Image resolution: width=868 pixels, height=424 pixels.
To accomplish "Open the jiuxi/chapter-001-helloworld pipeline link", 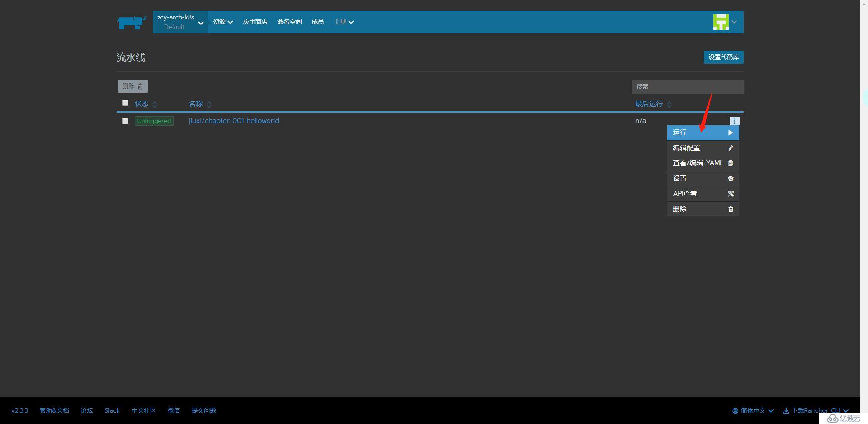I will point(234,121).
